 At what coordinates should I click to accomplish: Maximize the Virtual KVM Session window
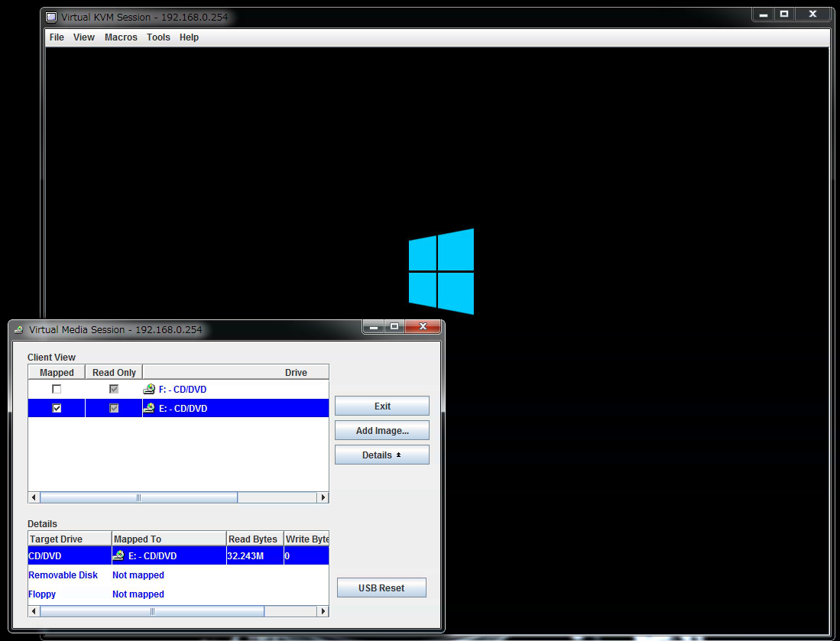784,15
